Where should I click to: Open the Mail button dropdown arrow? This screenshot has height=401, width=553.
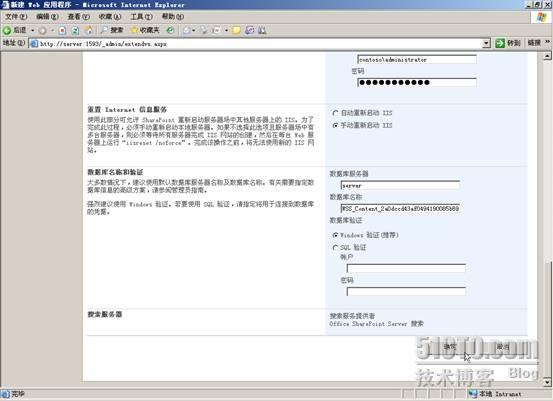pos(194,31)
